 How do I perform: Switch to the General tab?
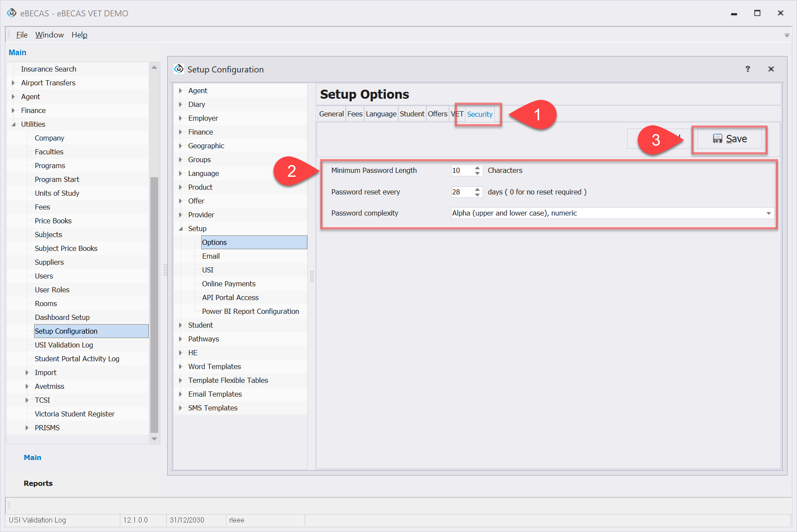[331, 114]
